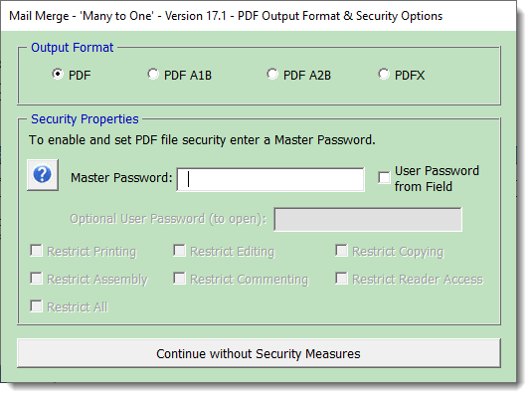The image size is (532, 398).
Task: Click the Output Format group heading
Action: (73, 48)
